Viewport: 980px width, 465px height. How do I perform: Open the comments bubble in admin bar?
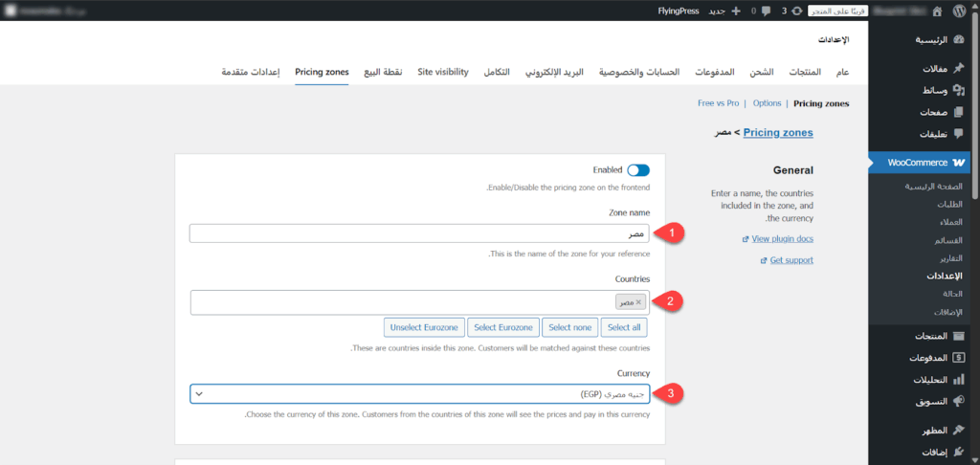click(766, 11)
